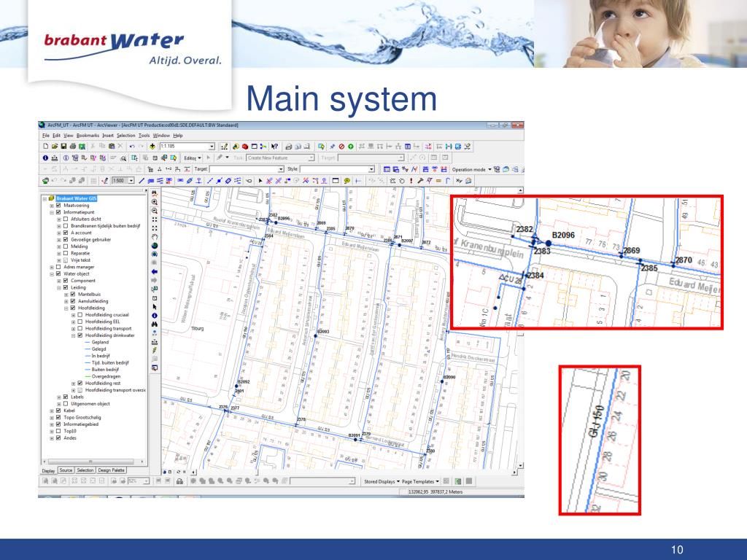Click the XY coordinate icon
Screen dimensions: 747x560
point(459,181)
